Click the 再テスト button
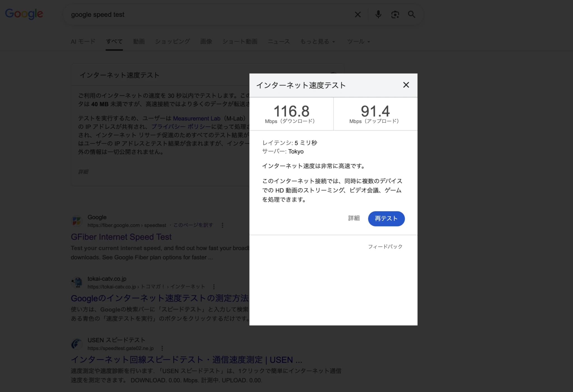573x392 pixels. click(x=386, y=219)
